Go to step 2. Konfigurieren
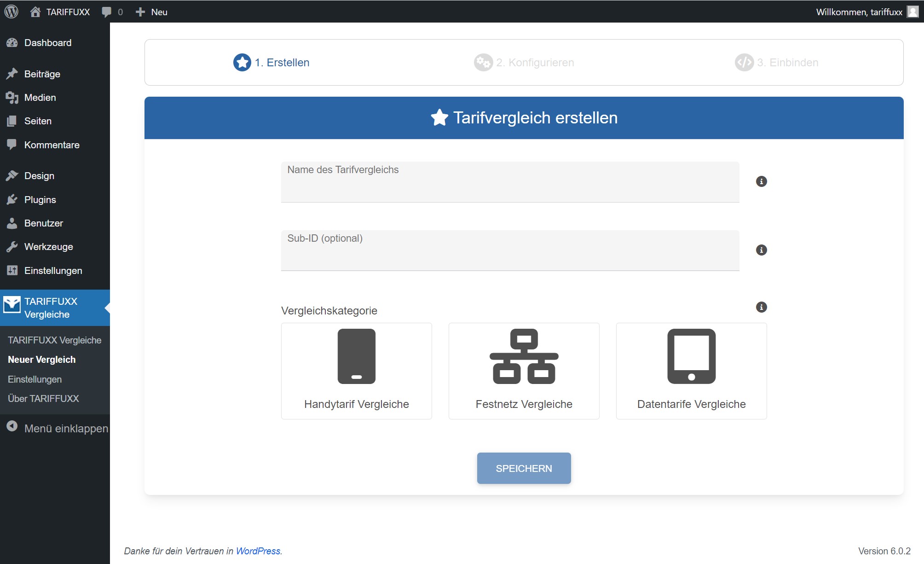 tap(524, 63)
